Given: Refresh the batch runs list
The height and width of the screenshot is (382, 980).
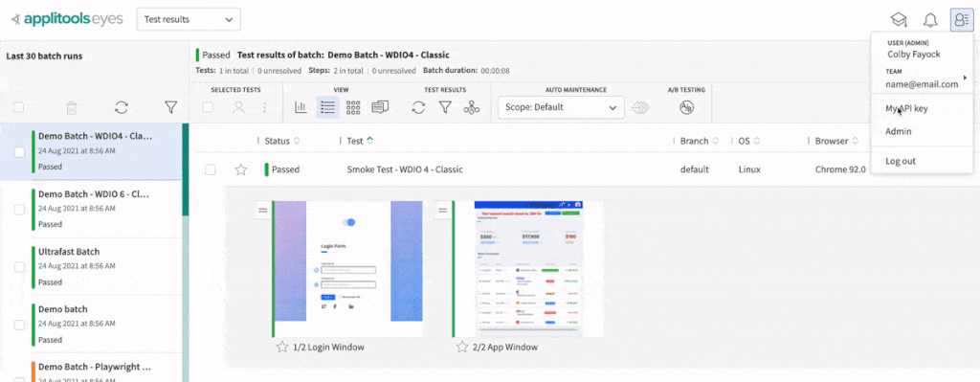Looking at the screenshot, I should pyautogui.click(x=122, y=107).
